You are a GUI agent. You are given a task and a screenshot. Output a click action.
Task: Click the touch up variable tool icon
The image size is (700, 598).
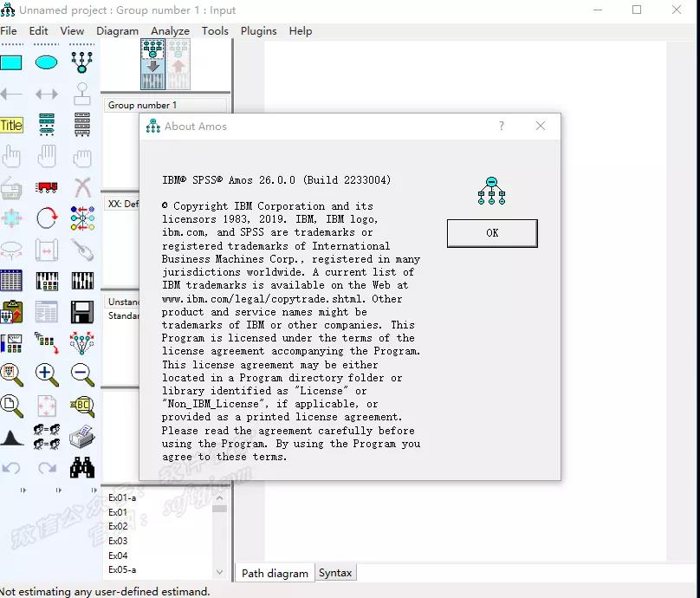[82, 250]
